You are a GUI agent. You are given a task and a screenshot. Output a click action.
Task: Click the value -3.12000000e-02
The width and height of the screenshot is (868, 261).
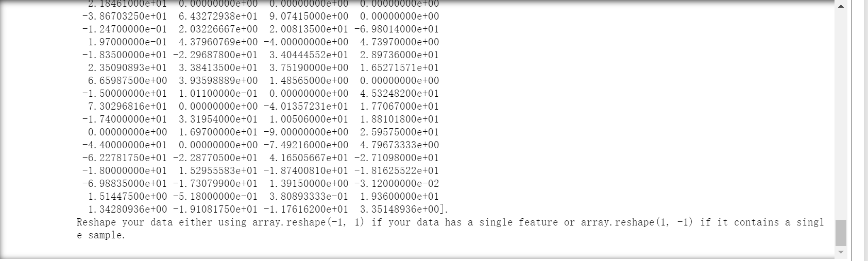397,183
